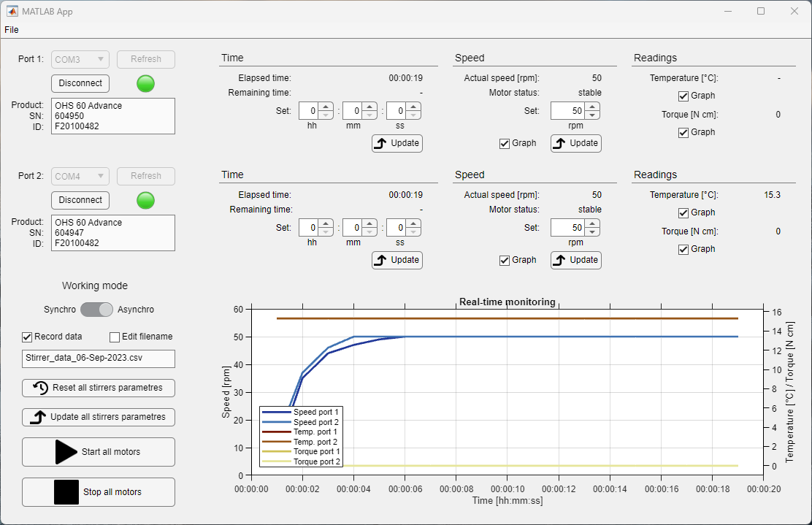
Task: Click the Stop all motors square icon
Action: coord(66,492)
